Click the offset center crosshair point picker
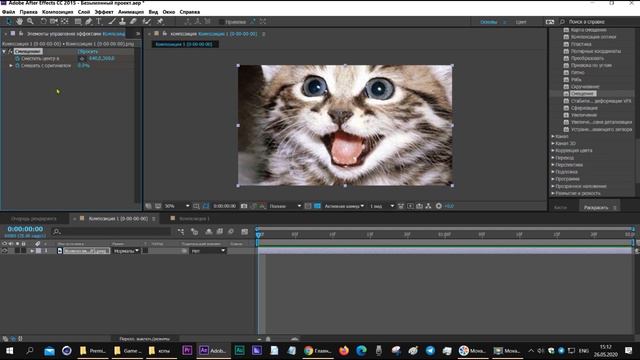640x360 pixels. (x=82, y=59)
